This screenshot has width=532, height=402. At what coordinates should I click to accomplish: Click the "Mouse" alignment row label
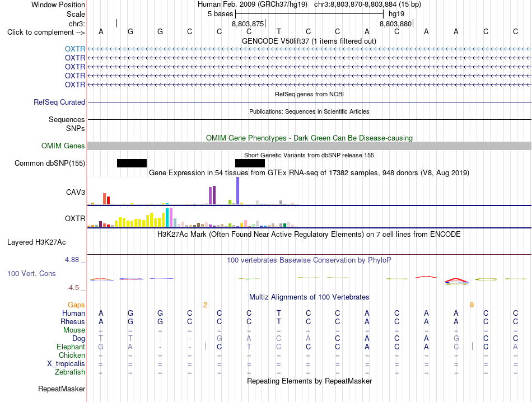74,330
